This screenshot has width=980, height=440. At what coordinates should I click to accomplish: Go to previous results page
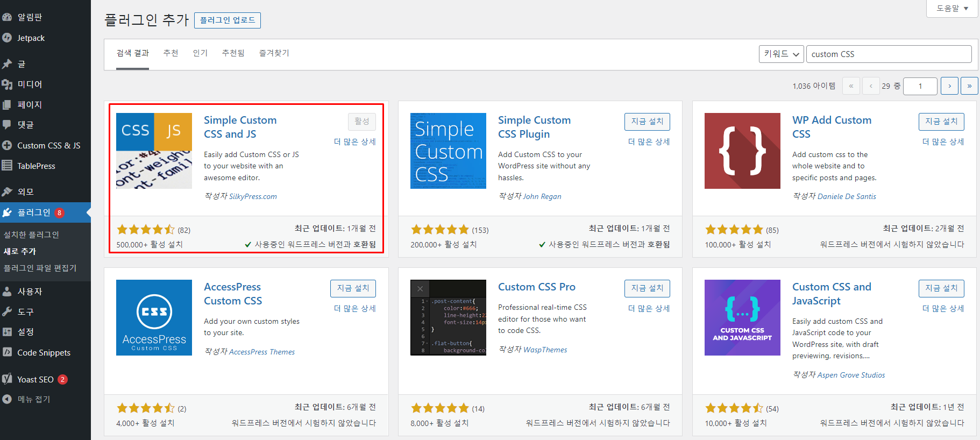(x=871, y=86)
